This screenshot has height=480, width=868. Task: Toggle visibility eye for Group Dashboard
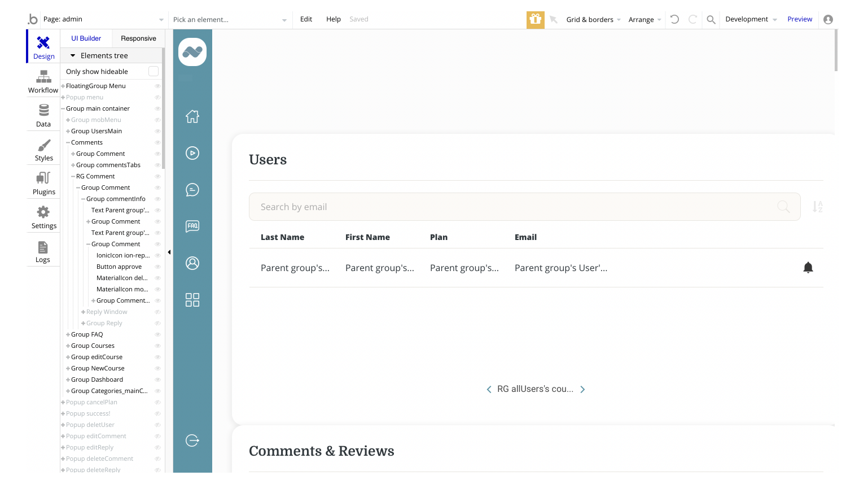[157, 379]
